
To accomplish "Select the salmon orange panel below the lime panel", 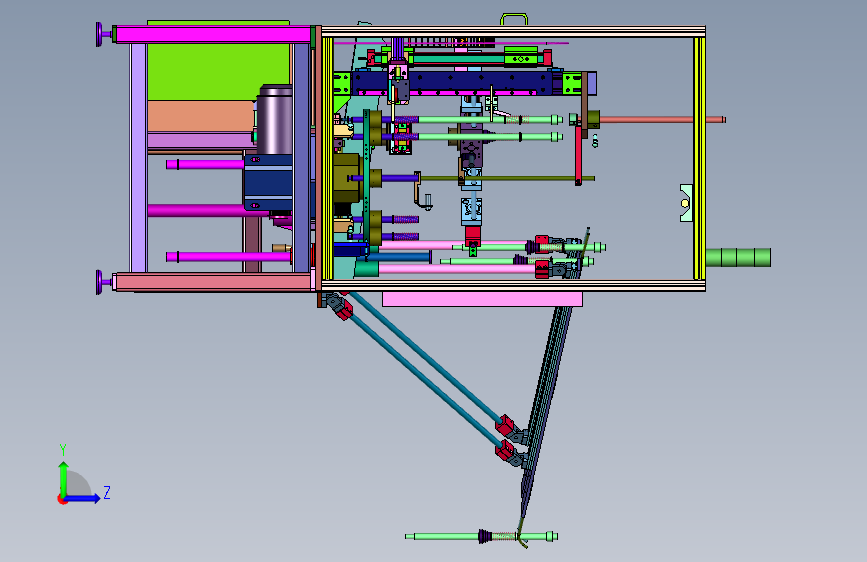I will point(201,116).
